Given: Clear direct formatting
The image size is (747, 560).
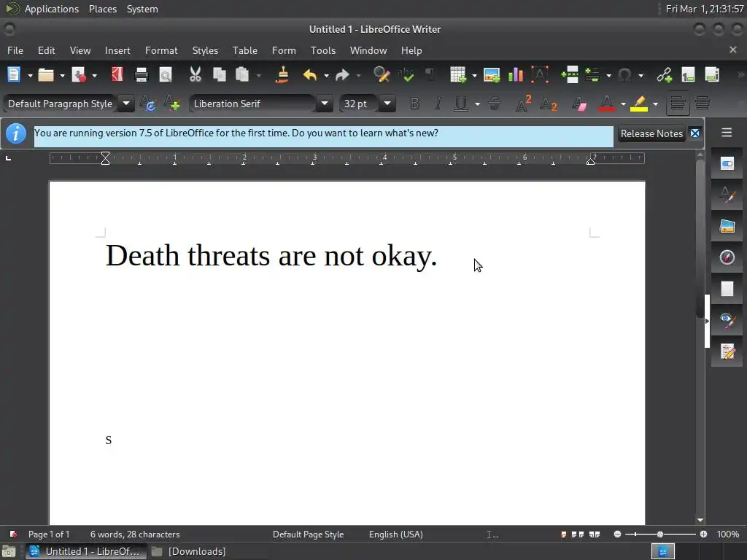Looking at the screenshot, I should (x=579, y=104).
